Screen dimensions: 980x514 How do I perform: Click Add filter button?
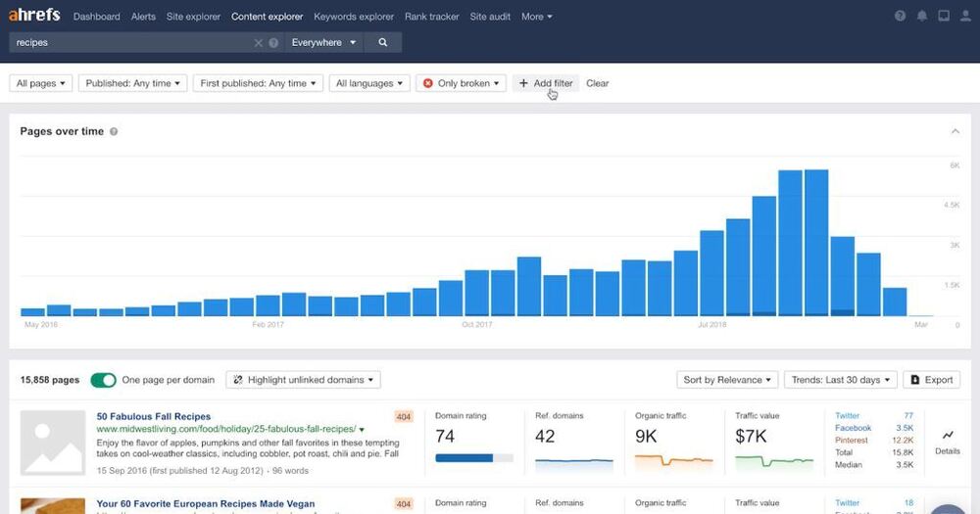point(546,83)
